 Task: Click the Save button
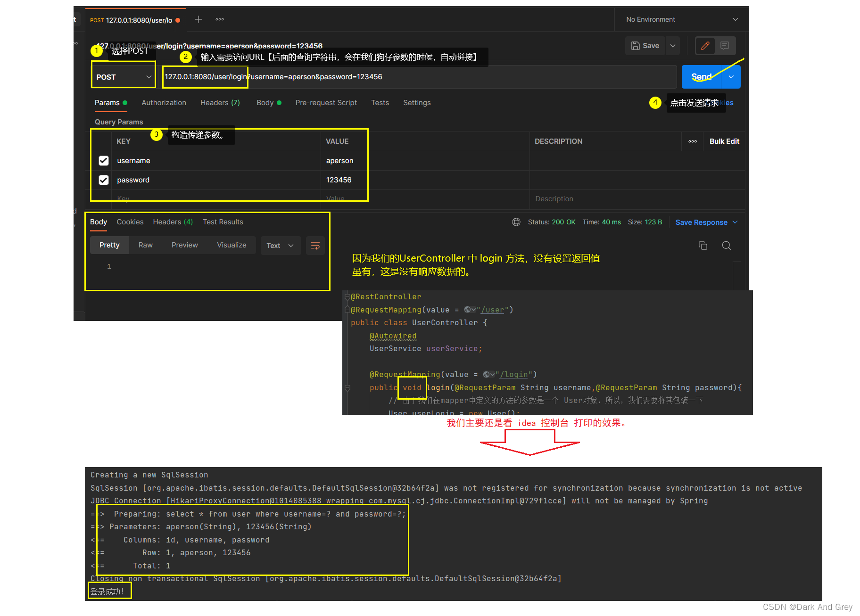(x=645, y=46)
